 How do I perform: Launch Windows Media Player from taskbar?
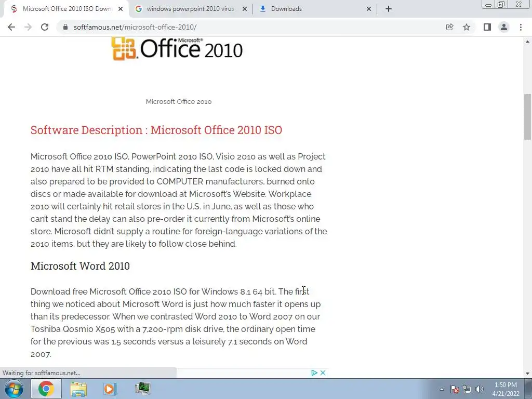[110, 389]
